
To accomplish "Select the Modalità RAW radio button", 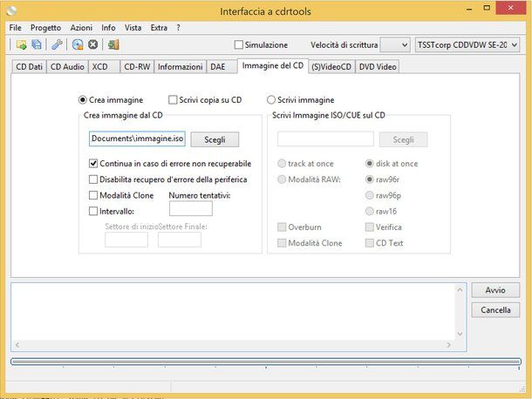I will click(282, 179).
